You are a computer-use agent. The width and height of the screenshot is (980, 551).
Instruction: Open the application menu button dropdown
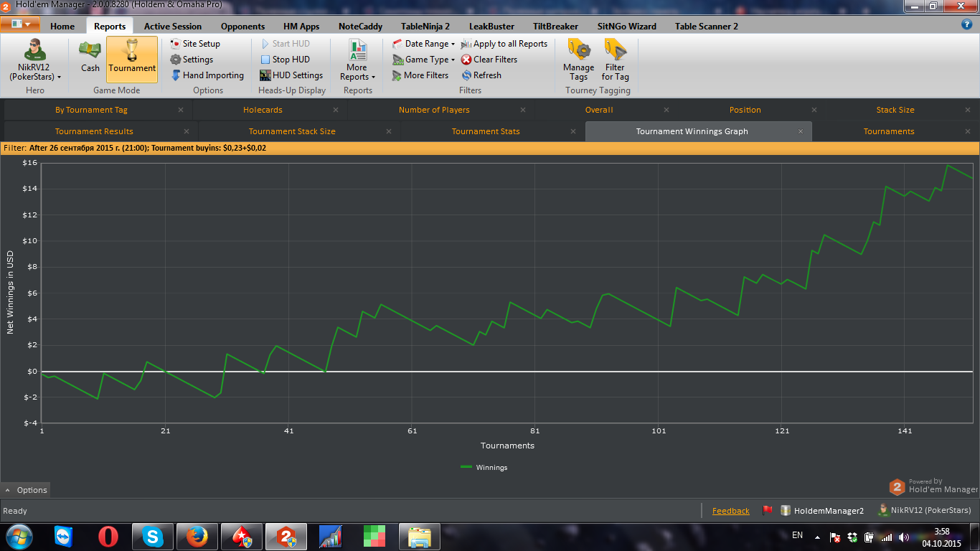[x=21, y=24]
